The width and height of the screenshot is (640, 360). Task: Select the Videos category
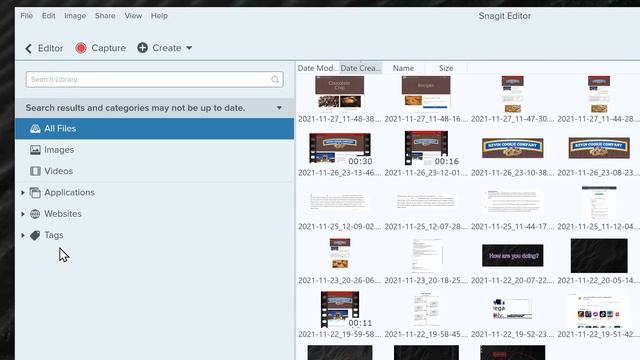[x=154, y=171]
